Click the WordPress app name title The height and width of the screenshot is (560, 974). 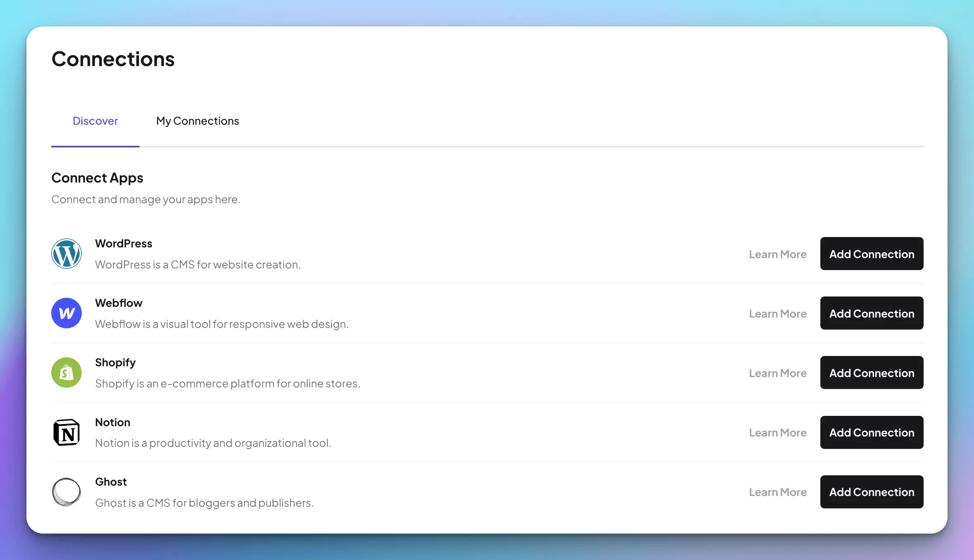point(124,244)
